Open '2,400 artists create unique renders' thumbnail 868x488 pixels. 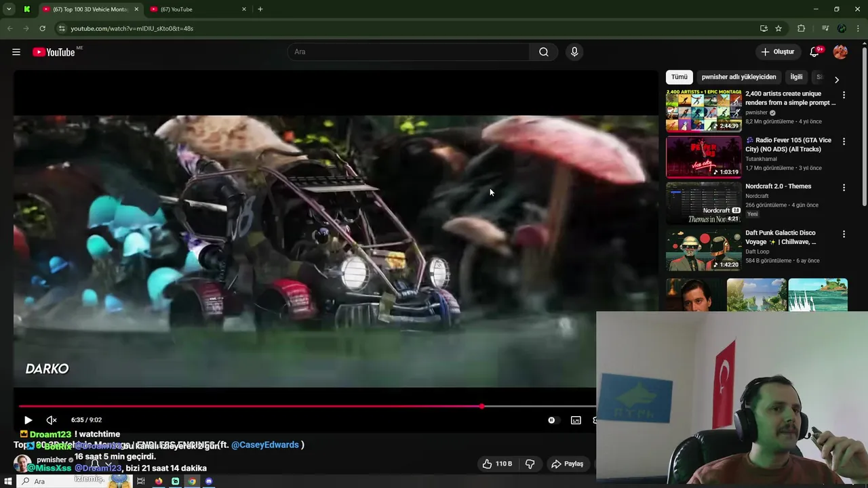pyautogui.click(x=703, y=110)
